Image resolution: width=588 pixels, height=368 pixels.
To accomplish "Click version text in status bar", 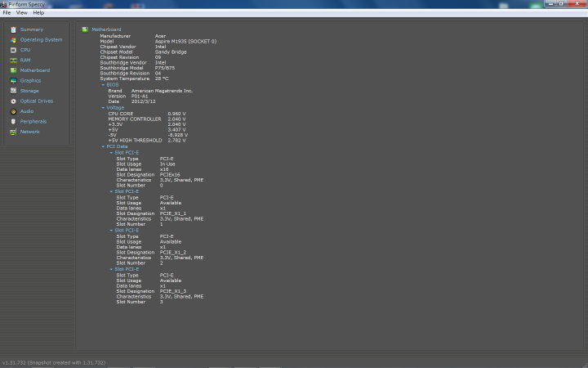I will pyautogui.click(x=54, y=363).
